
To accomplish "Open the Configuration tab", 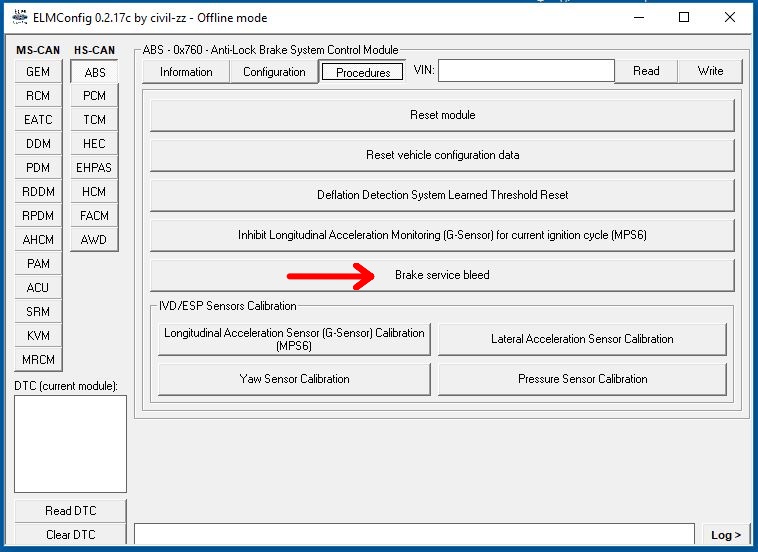I will pos(274,72).
